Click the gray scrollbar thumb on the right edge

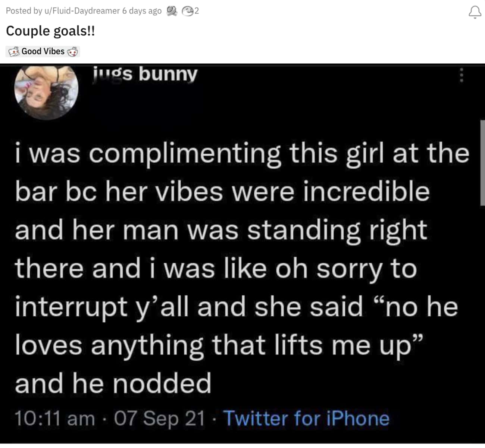point(482,163)
